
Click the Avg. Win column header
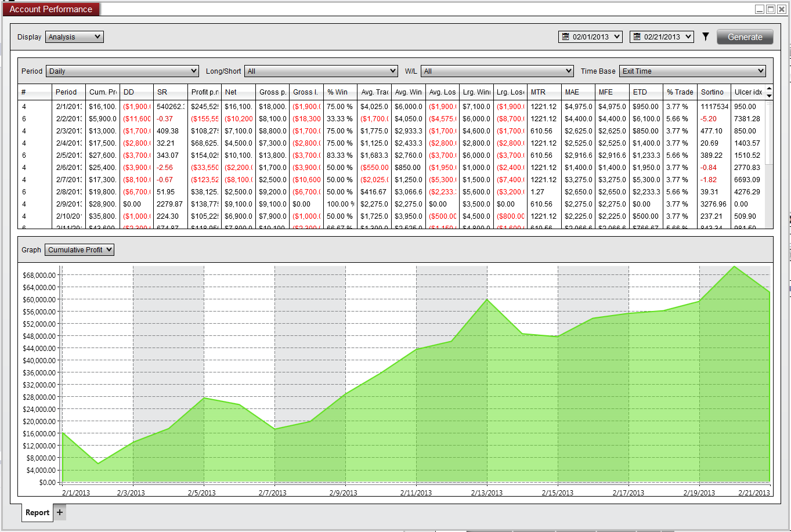click(408, 92)
